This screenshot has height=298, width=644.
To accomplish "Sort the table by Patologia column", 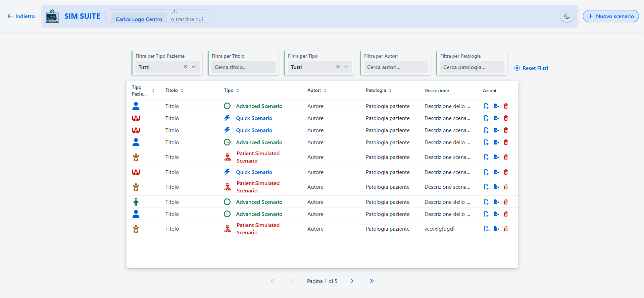I will pos(390,91).
